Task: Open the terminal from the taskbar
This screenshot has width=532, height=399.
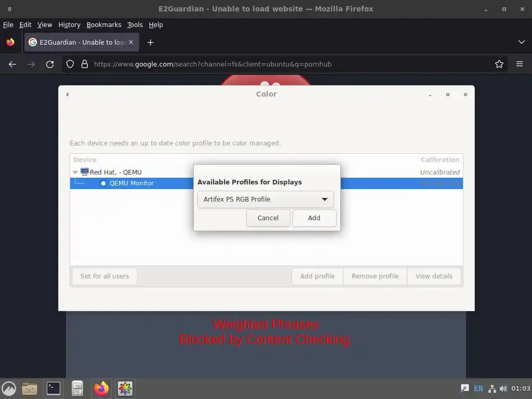Action: point(54,389)
